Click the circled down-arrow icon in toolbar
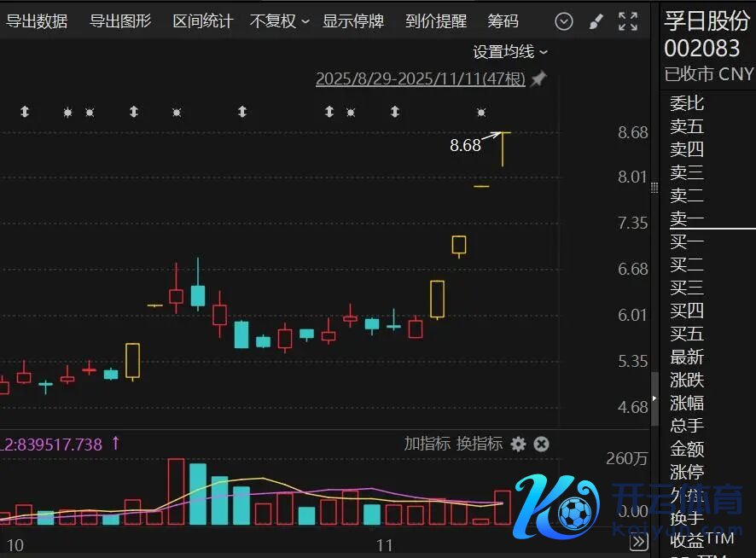The image size is (756, 558). tap(564, 21)
